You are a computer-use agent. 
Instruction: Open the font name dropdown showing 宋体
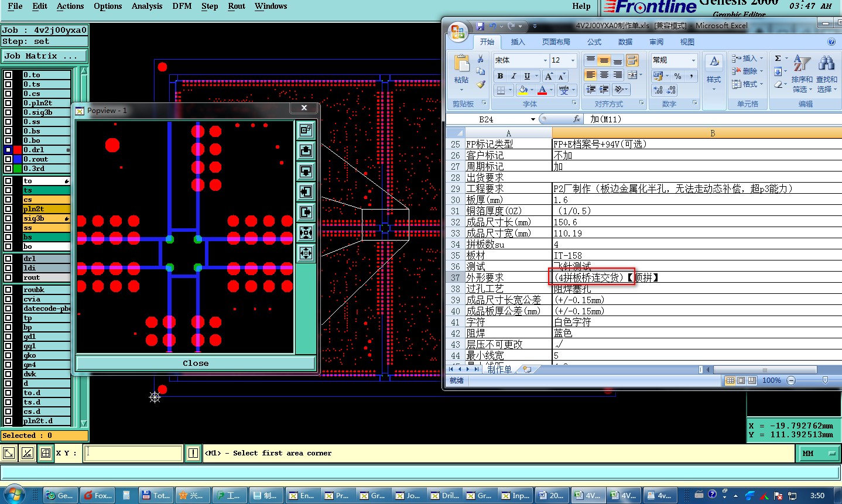(x=545, y=60)
